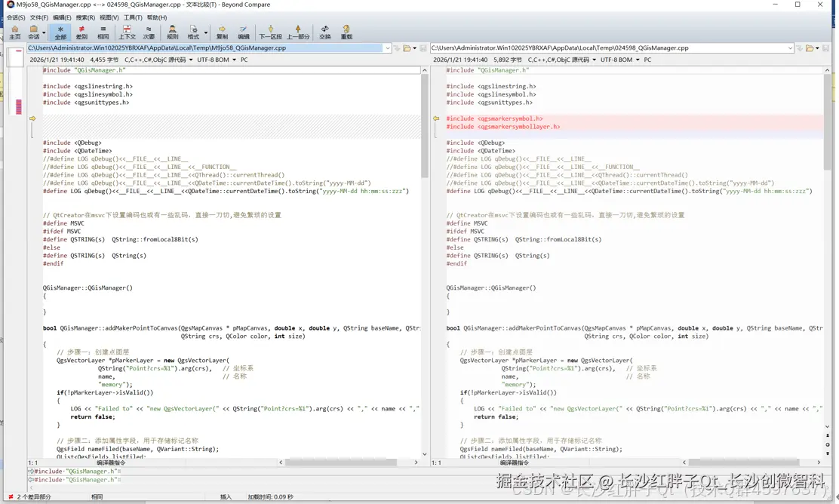Jump to 下一区段 (next section)

click(270, 32)
